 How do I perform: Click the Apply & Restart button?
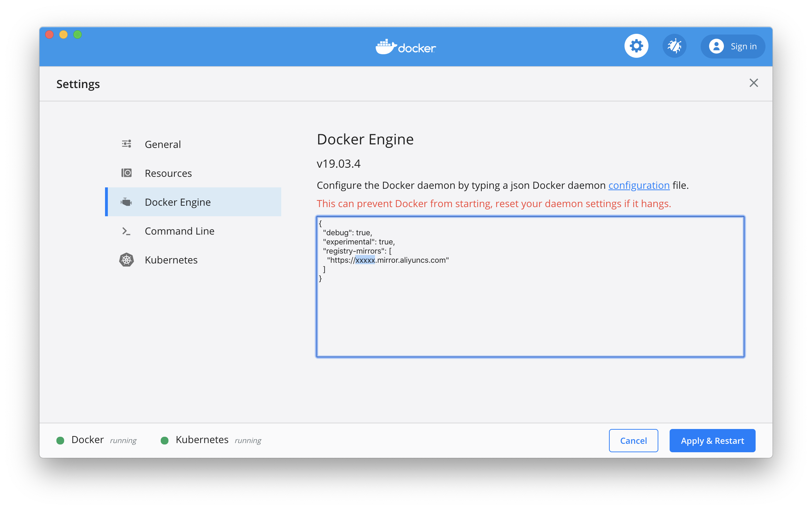(712, 440)
